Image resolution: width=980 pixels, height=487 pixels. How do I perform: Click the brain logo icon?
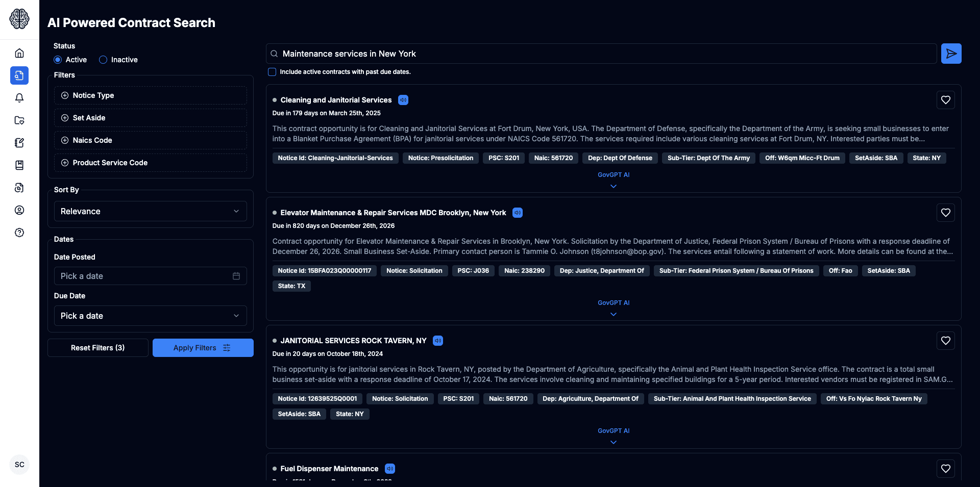[x=19, y=19]
